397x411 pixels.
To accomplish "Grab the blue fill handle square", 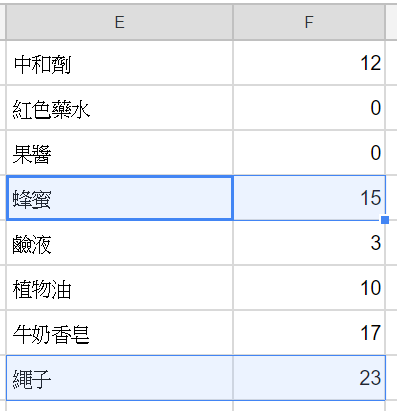I will point(385,220).
